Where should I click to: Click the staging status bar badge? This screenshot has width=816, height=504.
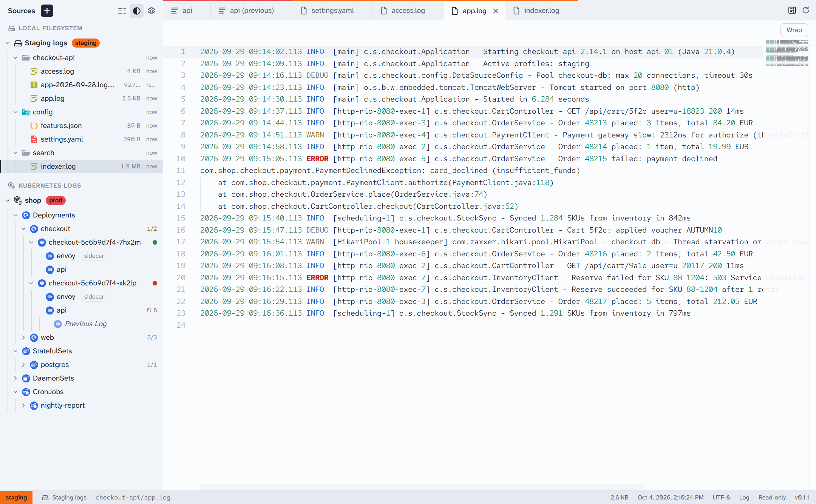(16, 498)
